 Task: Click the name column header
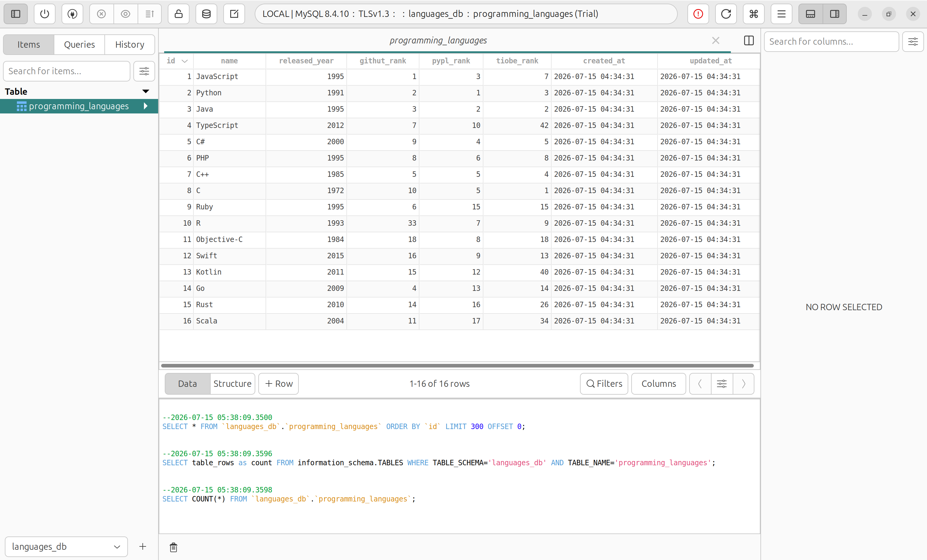229,61
